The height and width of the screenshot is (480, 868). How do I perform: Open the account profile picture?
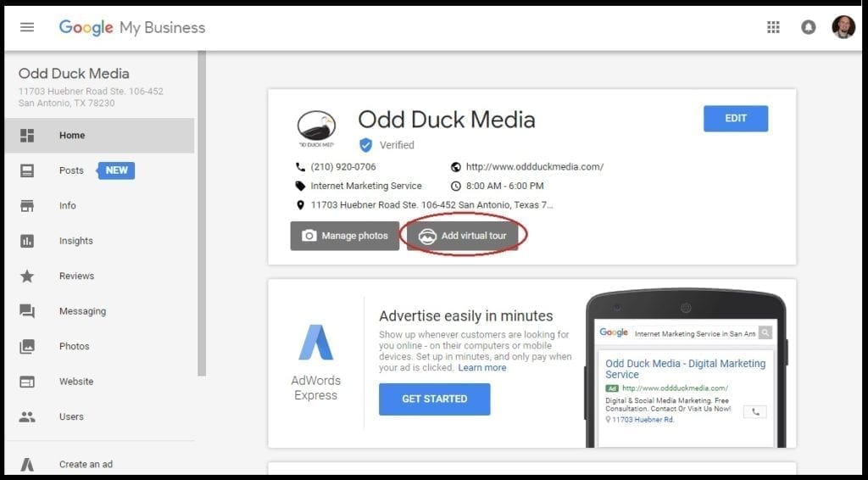point(843,26)
